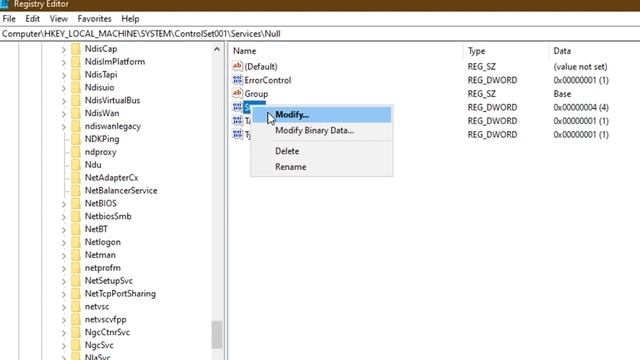Expand the Netlogon tree node

point(64,243)
